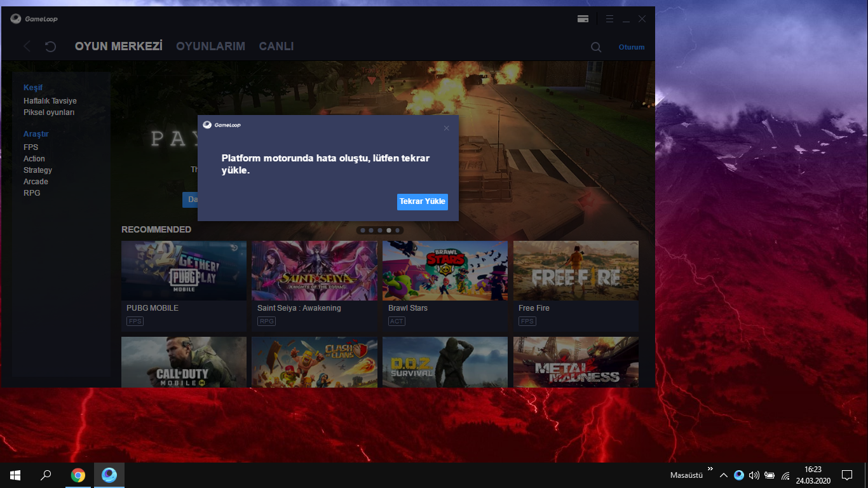
Task: Select the RPG category in the sidebar
Action: (x=32, y=193)
